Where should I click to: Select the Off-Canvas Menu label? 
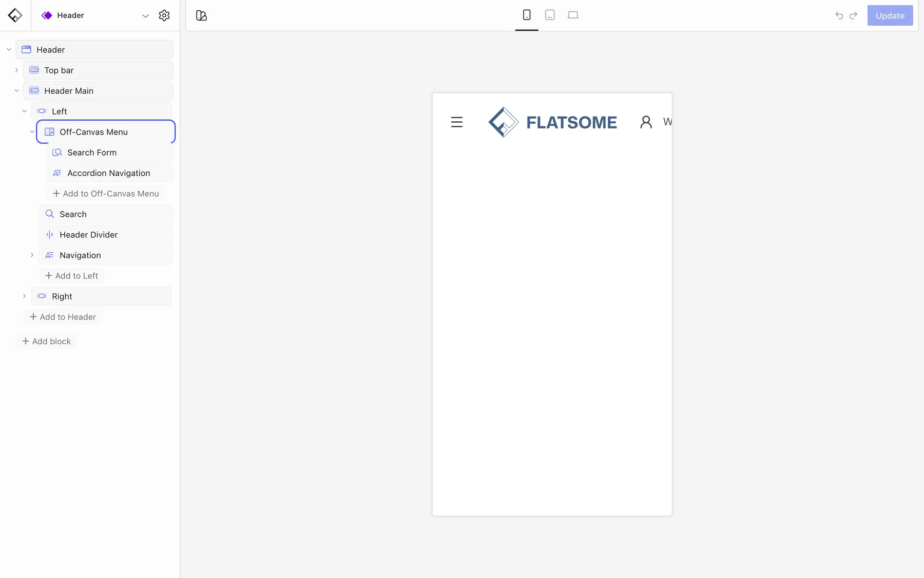coord(93,132)
